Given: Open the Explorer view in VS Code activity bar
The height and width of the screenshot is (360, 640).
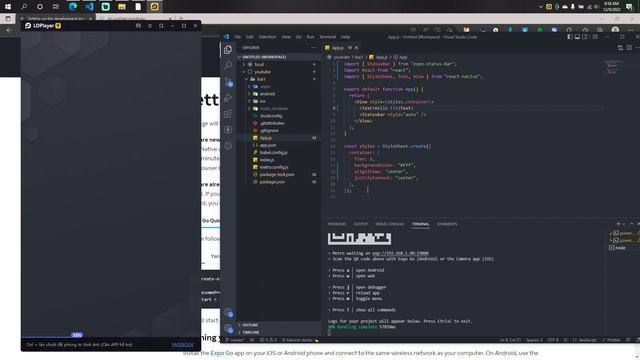Looking at the screenshot, I should 228,49.
